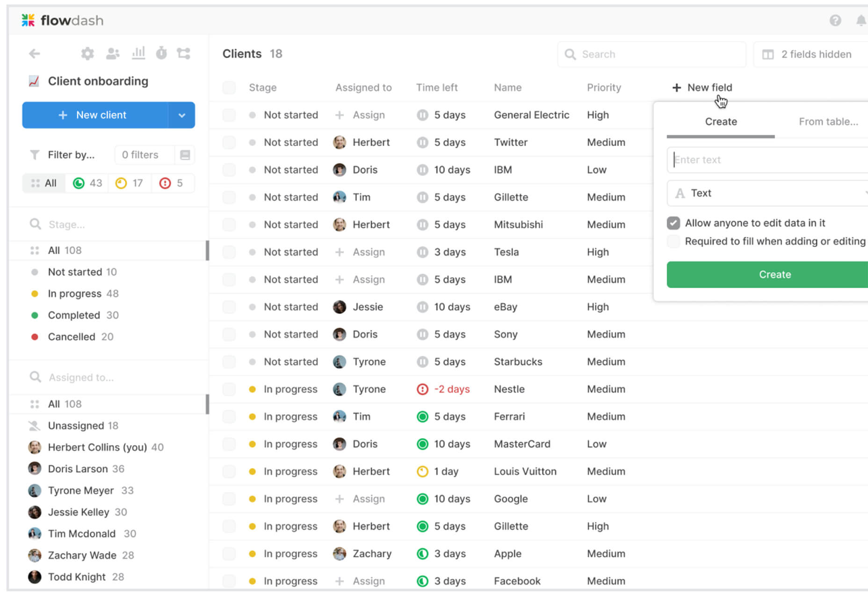This screenshot has height=599, width=868.
Task: Open Assign dropdown in Facebook row
Action: [x=360, y=581]
